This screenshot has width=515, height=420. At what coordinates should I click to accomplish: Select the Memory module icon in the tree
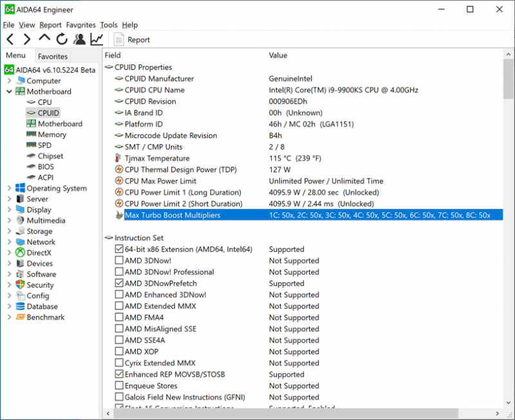click(x=31, y=134)
